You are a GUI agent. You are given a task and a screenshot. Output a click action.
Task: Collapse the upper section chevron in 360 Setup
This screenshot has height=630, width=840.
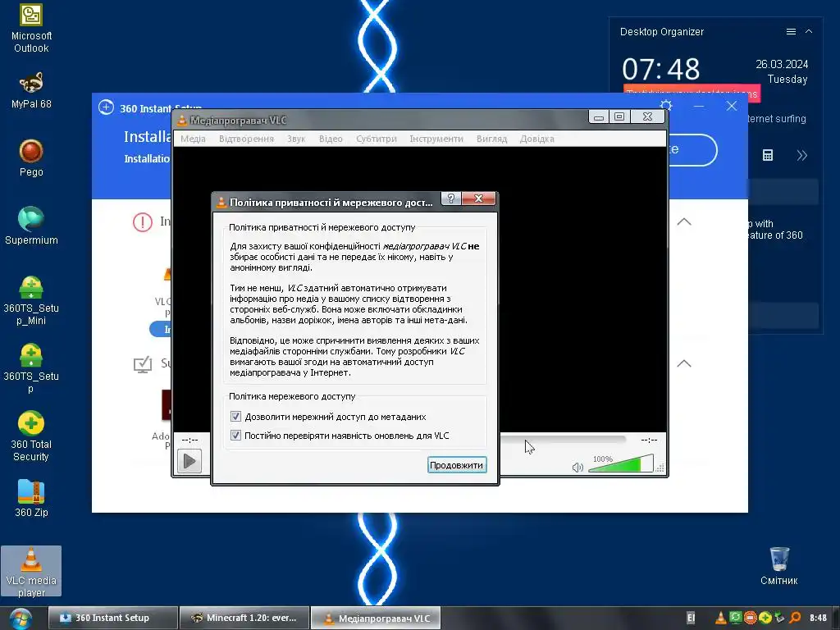[684, 221]
